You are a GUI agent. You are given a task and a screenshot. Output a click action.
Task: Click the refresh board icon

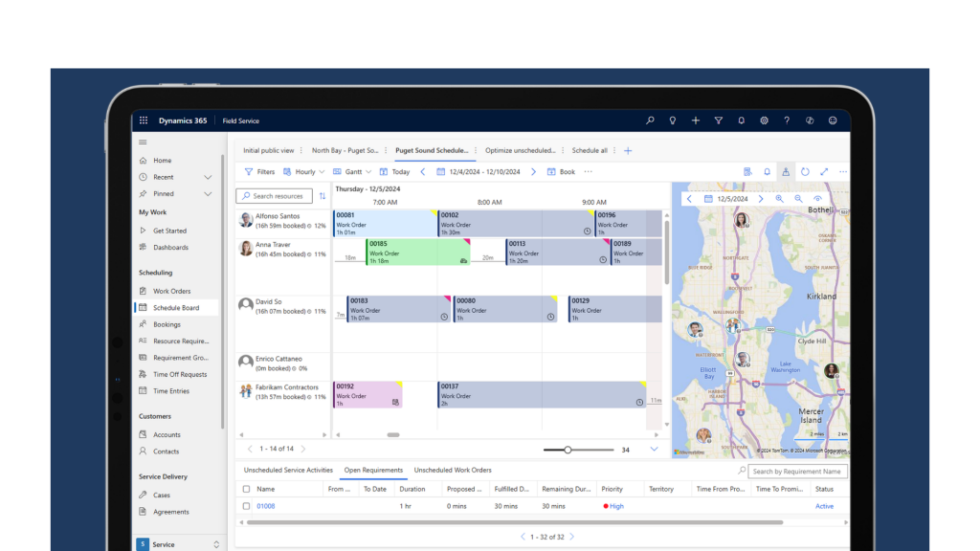[805, 172]
